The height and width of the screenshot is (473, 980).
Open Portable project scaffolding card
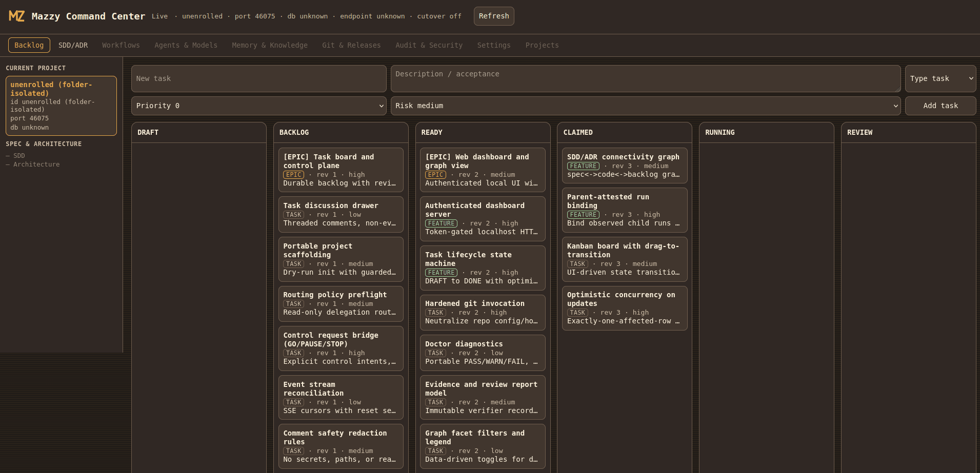coord(341,259)
